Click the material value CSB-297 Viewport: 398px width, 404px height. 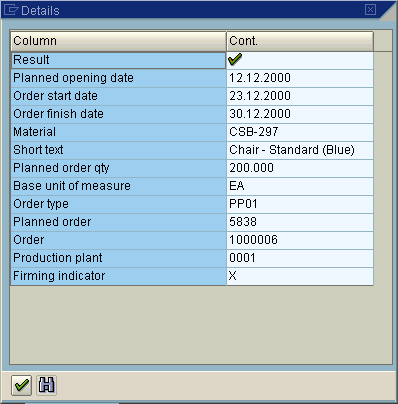[x=300, y=132]
